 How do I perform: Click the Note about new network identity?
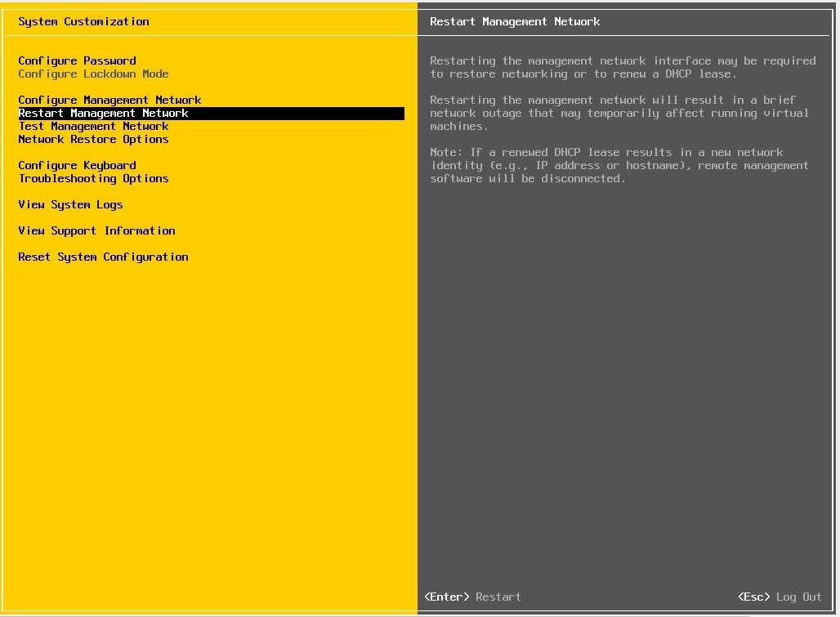coord(619,165)
